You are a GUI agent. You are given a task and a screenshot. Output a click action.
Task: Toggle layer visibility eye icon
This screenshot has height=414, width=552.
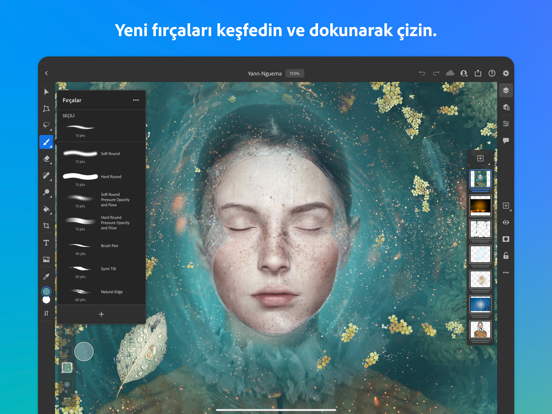point(506,222)
